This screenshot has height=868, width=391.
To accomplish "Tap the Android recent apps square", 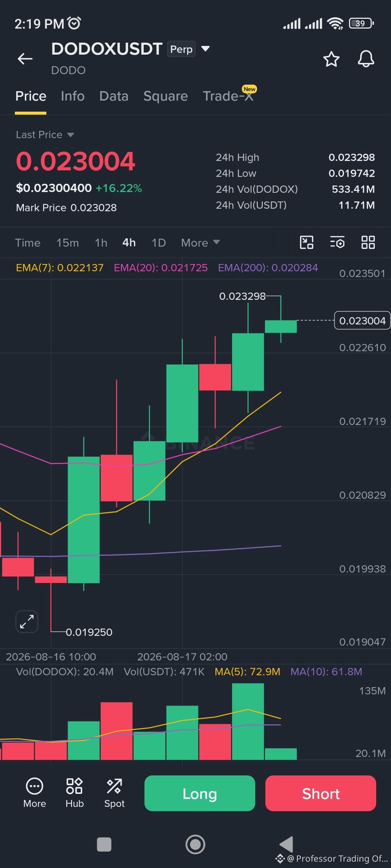I will 104,844.
